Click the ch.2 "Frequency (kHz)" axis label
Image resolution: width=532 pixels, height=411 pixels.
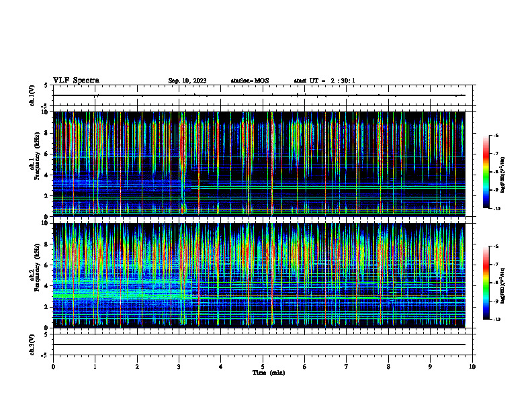tap(37, 267)
